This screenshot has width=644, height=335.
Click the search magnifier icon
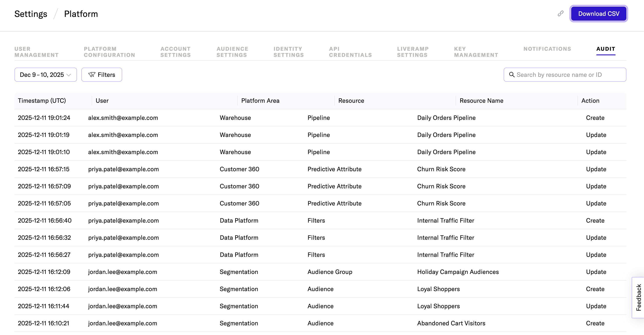[x=512, y=75]
